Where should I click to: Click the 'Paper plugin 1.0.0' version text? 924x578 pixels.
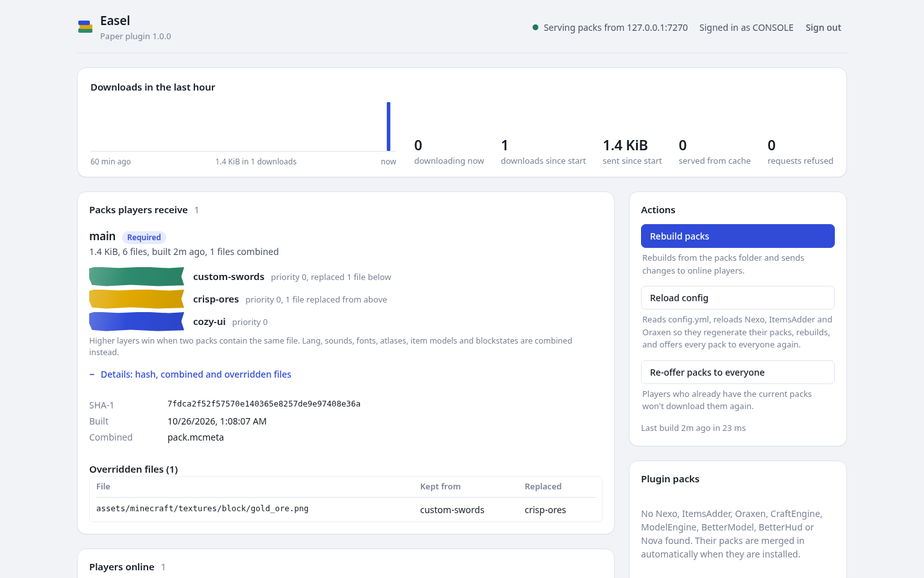click(x=135, y=37)
